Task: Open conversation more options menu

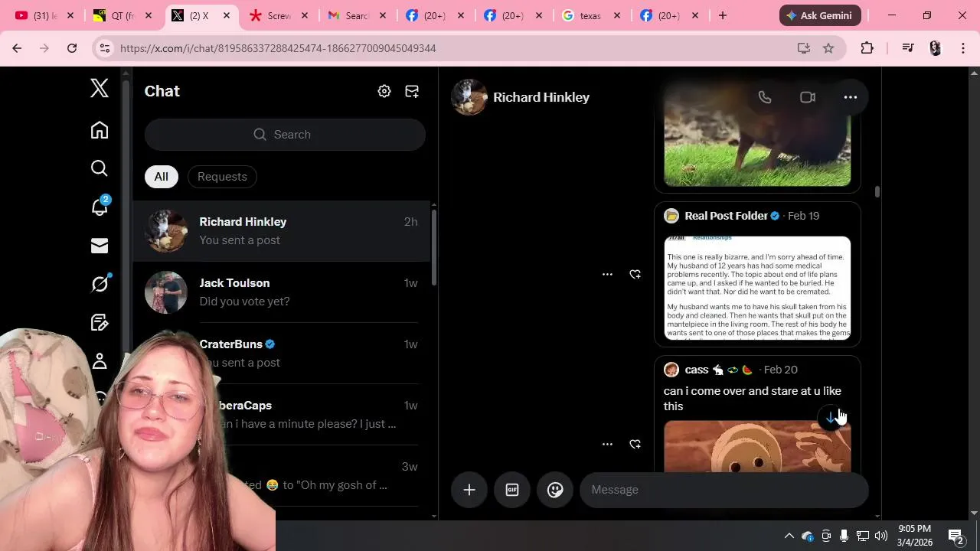Action: (x=851, y=97)
